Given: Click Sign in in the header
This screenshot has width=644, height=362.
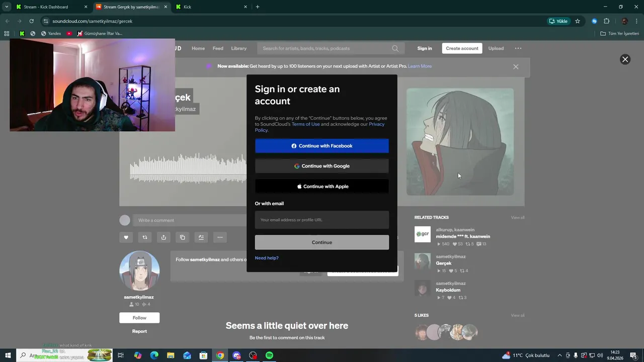Looking at the screenshot, I should [x=425, y=48].
